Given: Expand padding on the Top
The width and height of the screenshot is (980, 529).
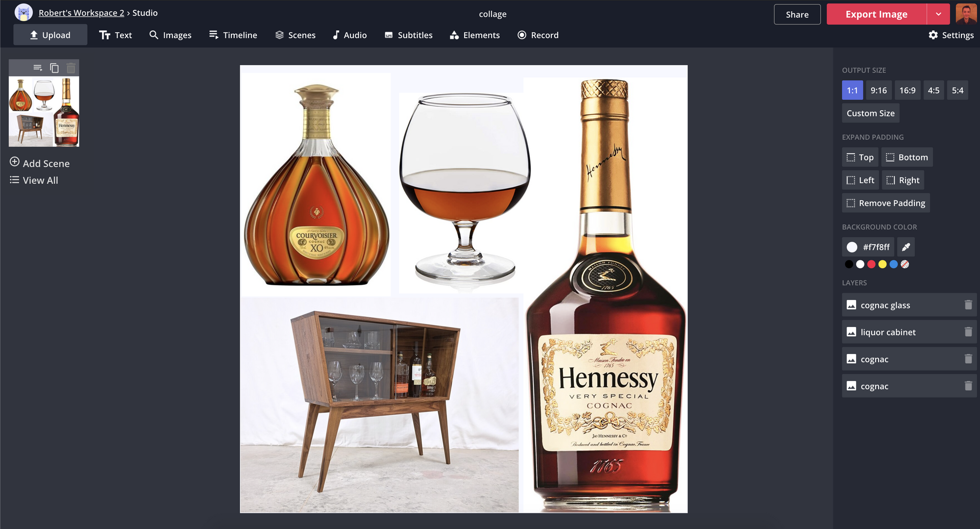Looking at the screenshot, I should point(860,157).
